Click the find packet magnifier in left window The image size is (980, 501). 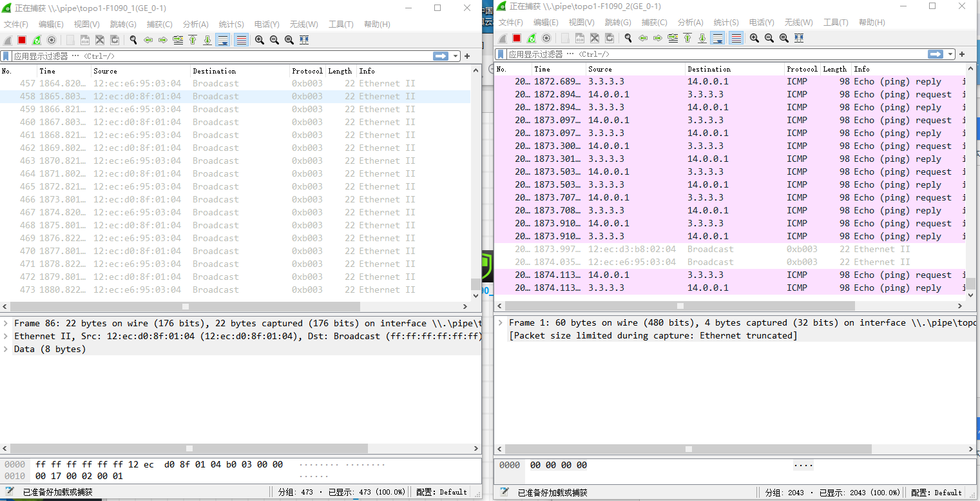[x=133, y=40]
